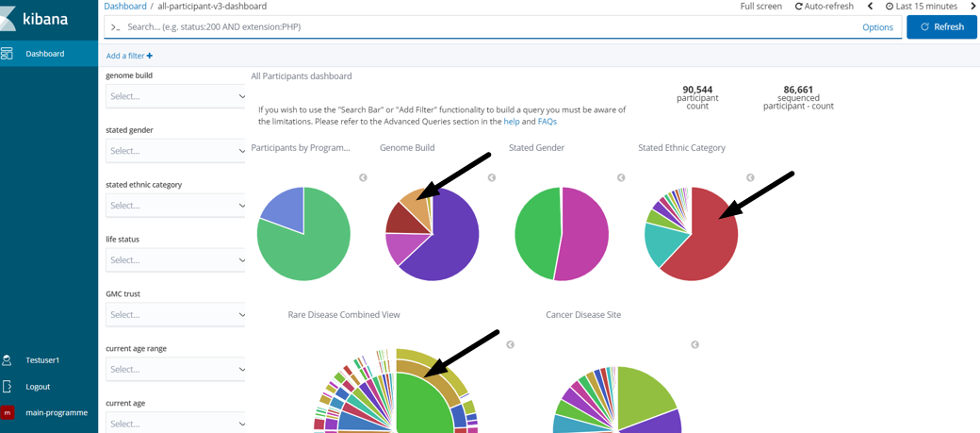Click the plus icon beside Add a filter
980x433 pixels.
point(150,56)
